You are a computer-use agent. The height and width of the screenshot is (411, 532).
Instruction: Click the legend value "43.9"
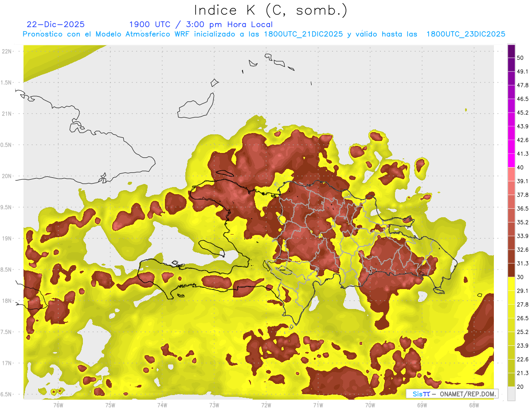tap(523, 126)
